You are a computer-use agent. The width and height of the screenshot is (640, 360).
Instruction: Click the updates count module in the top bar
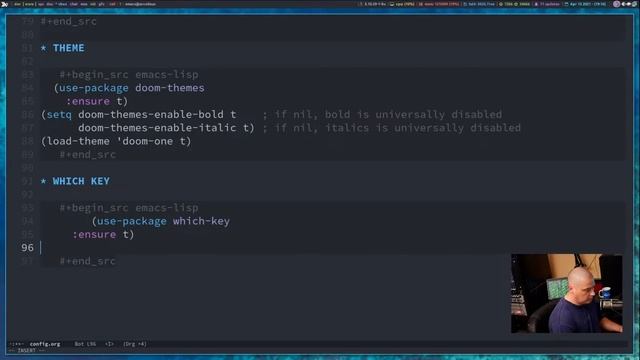click(x=548, y=4)
